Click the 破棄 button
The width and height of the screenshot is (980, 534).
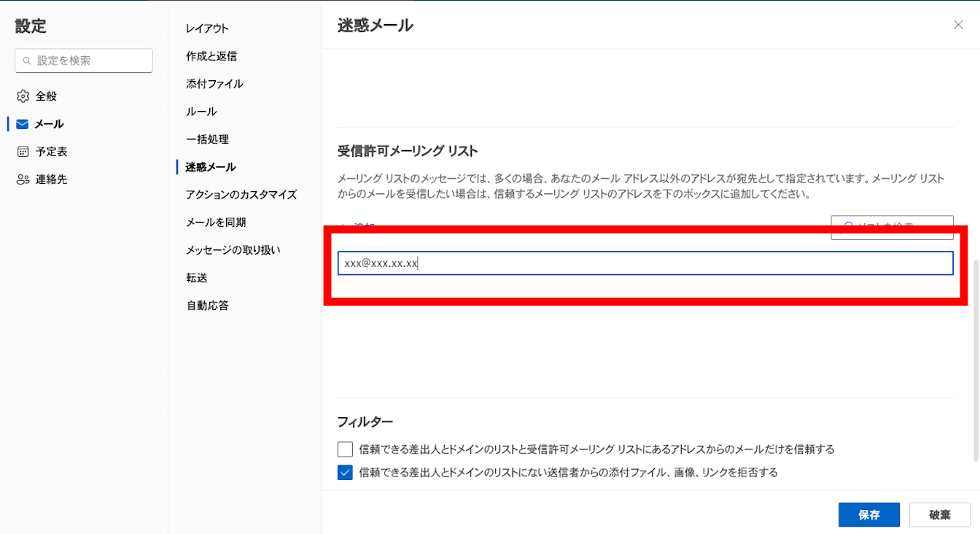[939, 514]
